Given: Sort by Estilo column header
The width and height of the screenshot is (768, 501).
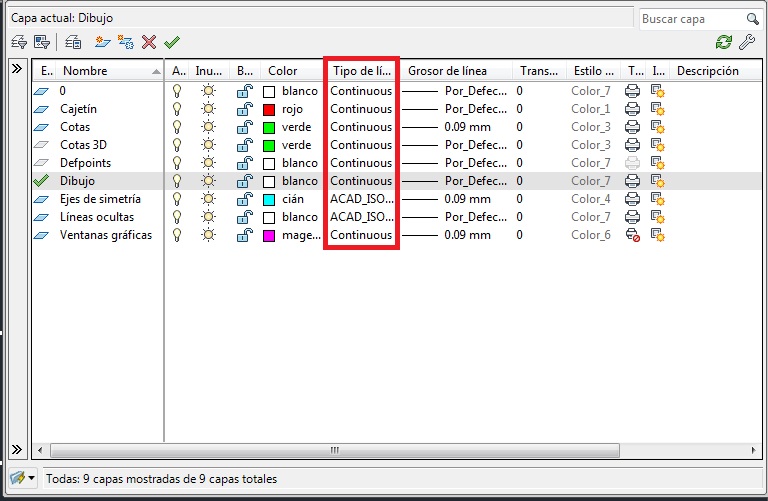Looking at the screenshot, I should (593, 71).
